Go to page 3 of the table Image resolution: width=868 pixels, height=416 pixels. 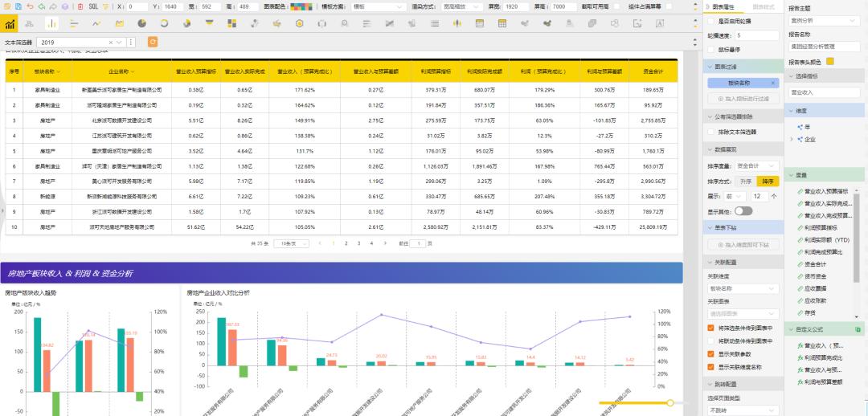coord(358,243)
